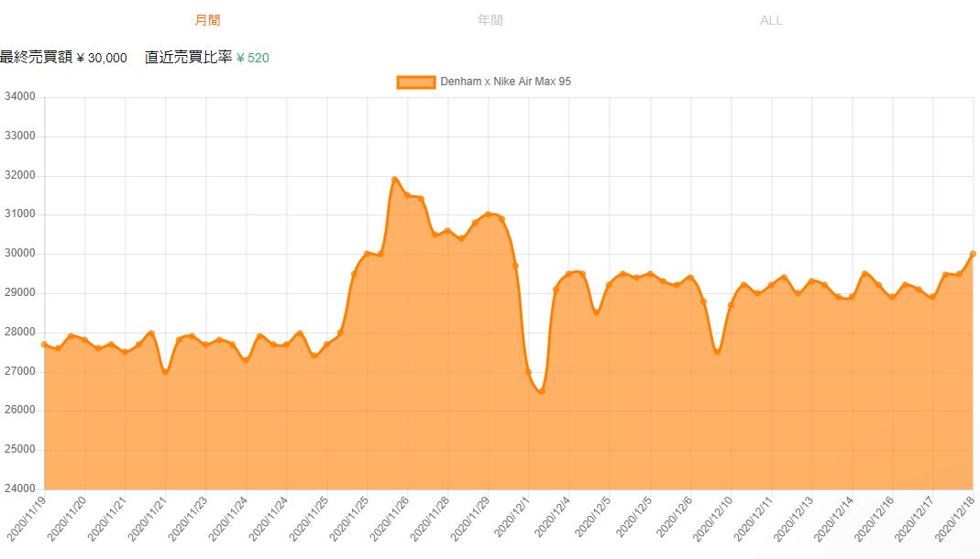Click the 2020/12/16 date label
980x559 pixels.
point(875,519)
